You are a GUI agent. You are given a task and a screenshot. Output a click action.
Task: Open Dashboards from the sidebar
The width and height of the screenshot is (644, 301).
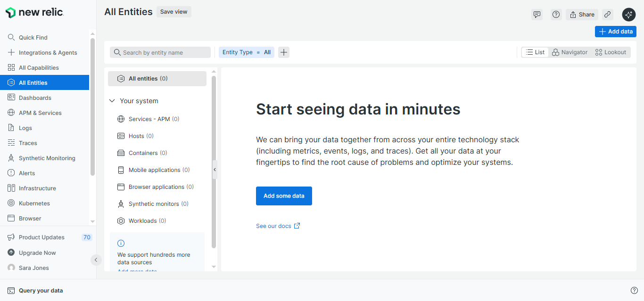(44, 98)
